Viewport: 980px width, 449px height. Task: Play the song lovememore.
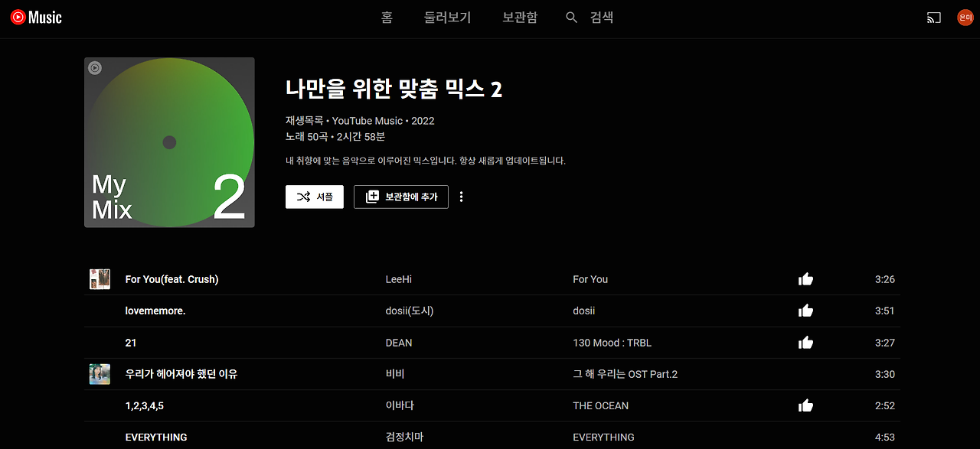(x=155, y=311)
